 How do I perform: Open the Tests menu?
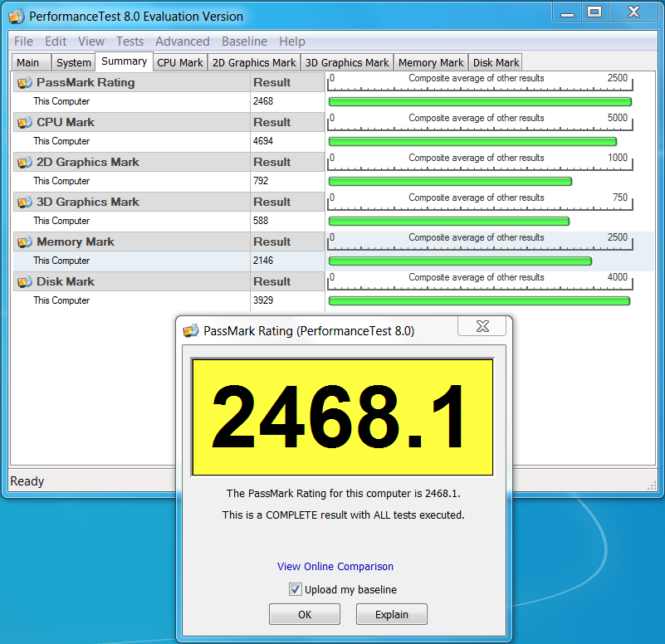(x=130, y=41)
